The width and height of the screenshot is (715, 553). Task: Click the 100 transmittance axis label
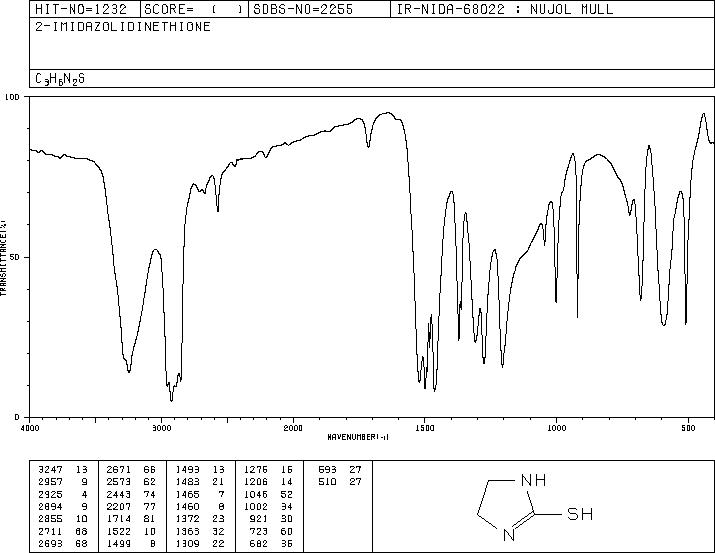tap(12, 97)
